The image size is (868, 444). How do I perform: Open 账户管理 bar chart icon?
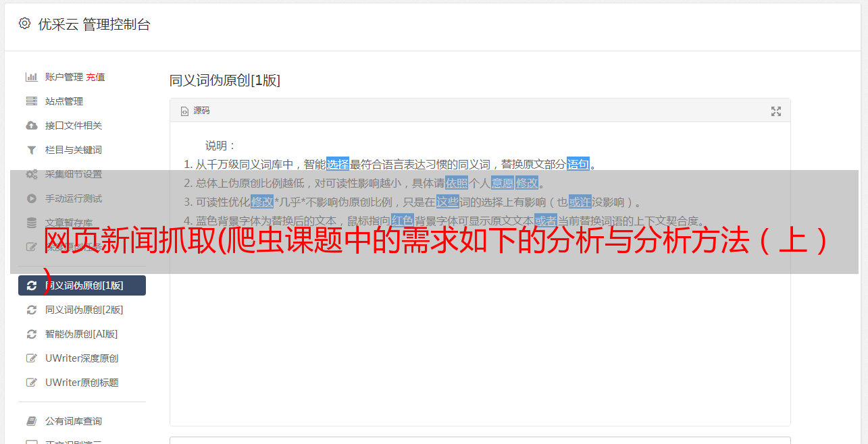click(31, 77)
